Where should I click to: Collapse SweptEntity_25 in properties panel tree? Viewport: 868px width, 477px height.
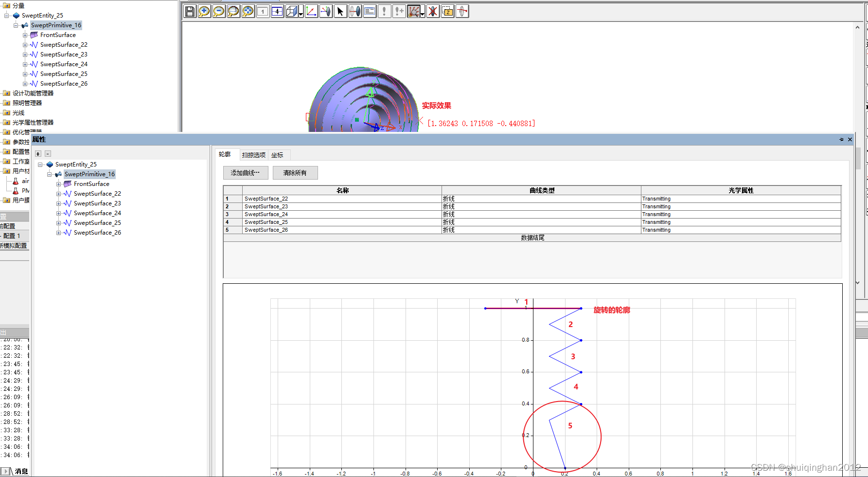[x=40, y=165]
